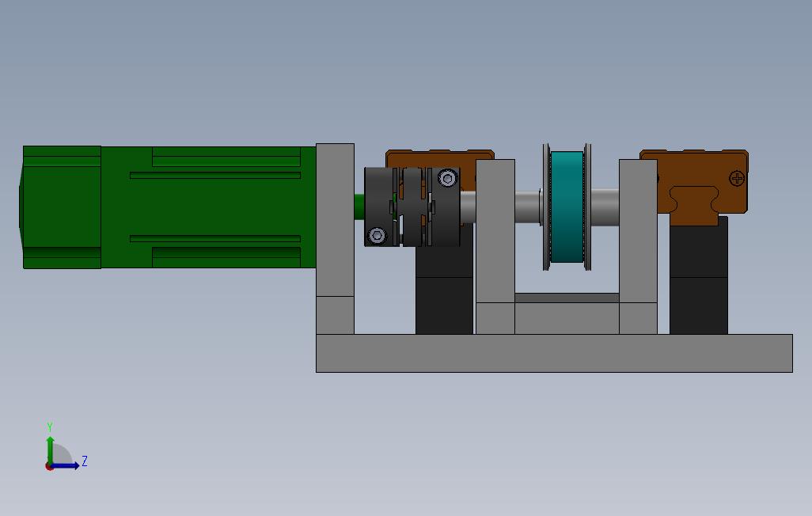Click the blue Z axis of triad
The height and width of the screenshot is (516, 812).
pyautogui.click(x=65, y=466)
